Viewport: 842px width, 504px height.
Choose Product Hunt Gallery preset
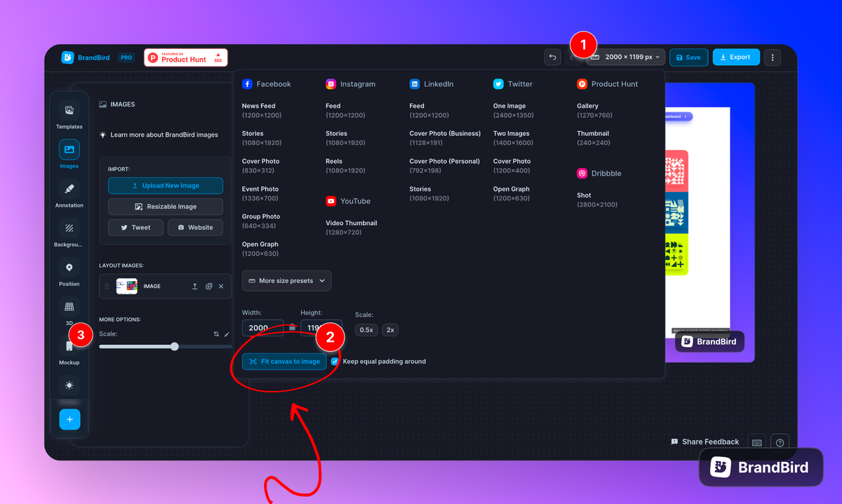click(x=594, y=111)
